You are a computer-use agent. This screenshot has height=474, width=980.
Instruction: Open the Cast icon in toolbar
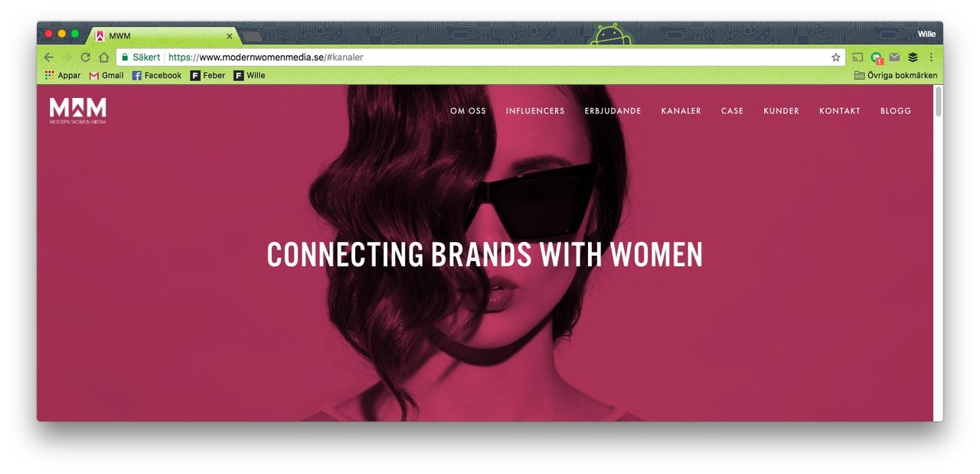click(x=857, y=57)
